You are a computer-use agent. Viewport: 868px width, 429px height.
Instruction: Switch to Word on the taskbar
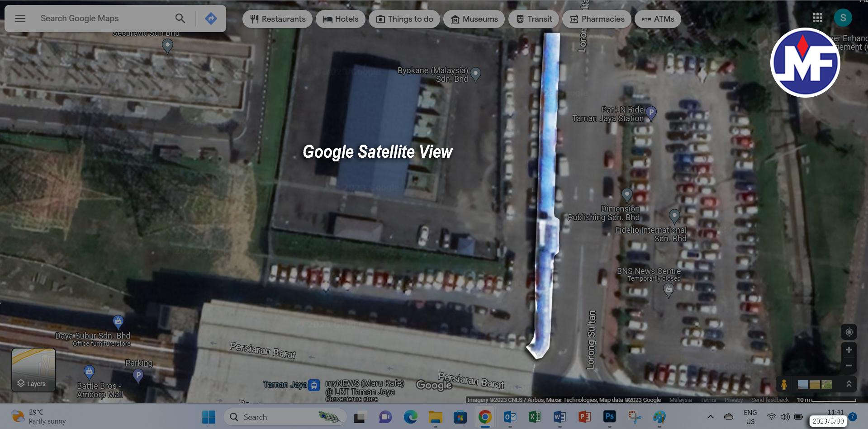coord(560,417)
